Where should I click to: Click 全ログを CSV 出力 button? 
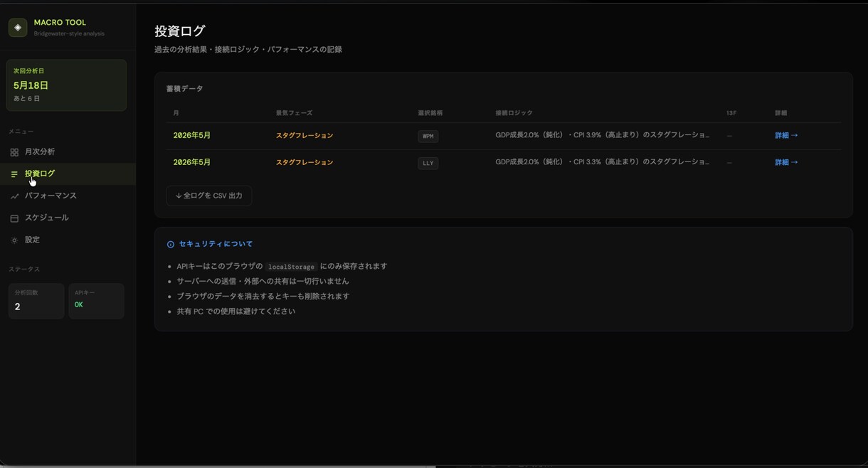tap(209, 196)
